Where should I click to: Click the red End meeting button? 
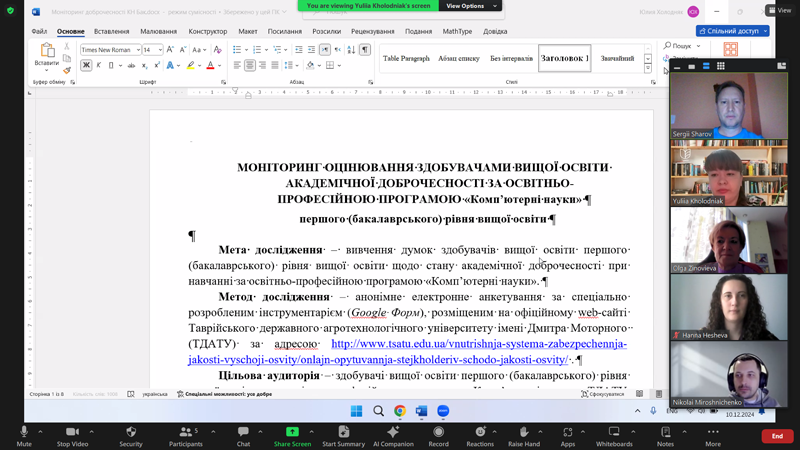pyautogui.click(x=777, y=436)
